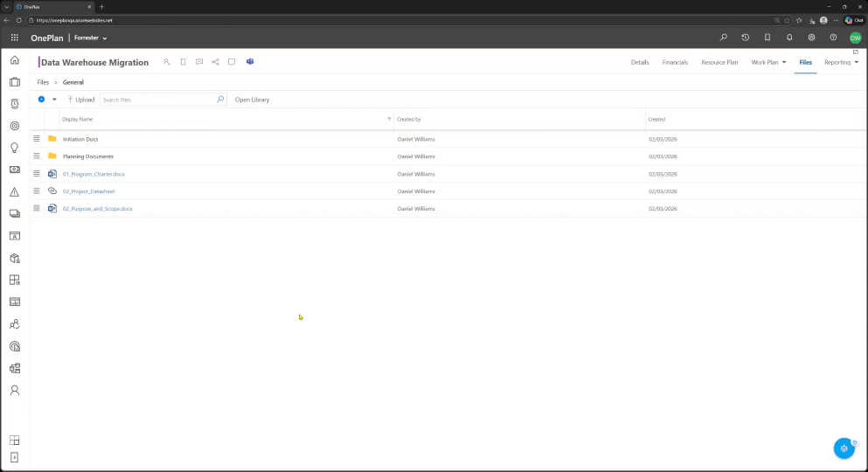Open the timesheet clock sidebar icon

pos(14,104)
